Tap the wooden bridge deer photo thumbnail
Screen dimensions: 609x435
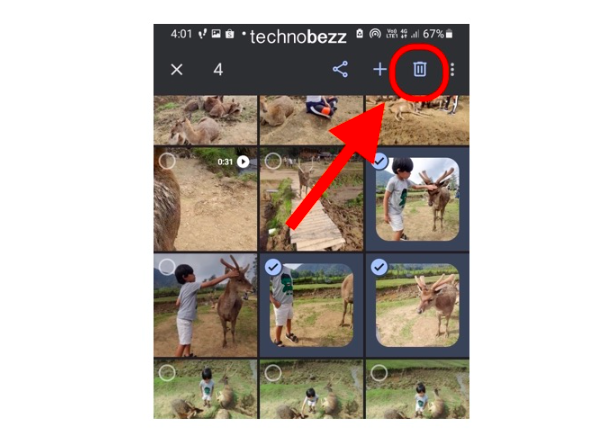click(311, 199)
